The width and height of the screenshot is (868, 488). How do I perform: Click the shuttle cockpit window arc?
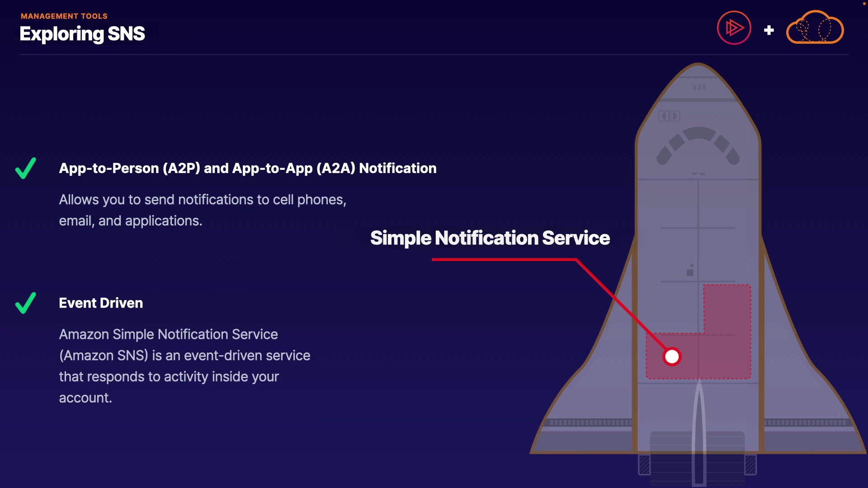[698, 145]
